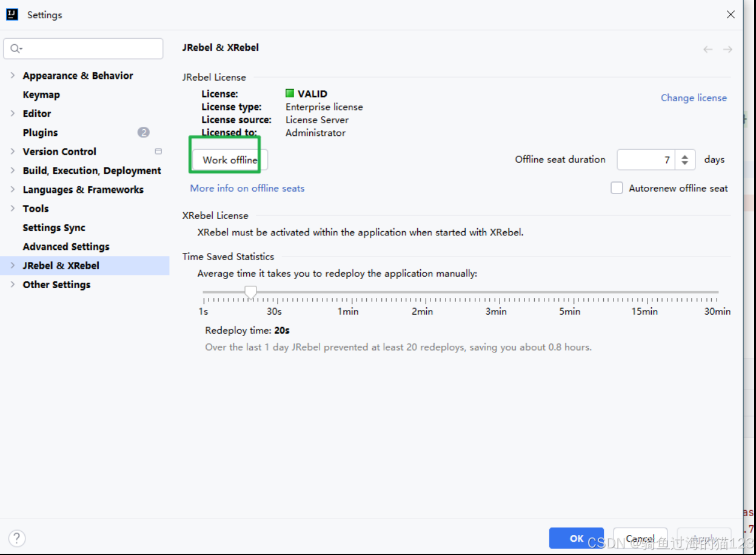Open the Advanced Settings page

coord(66,246)
